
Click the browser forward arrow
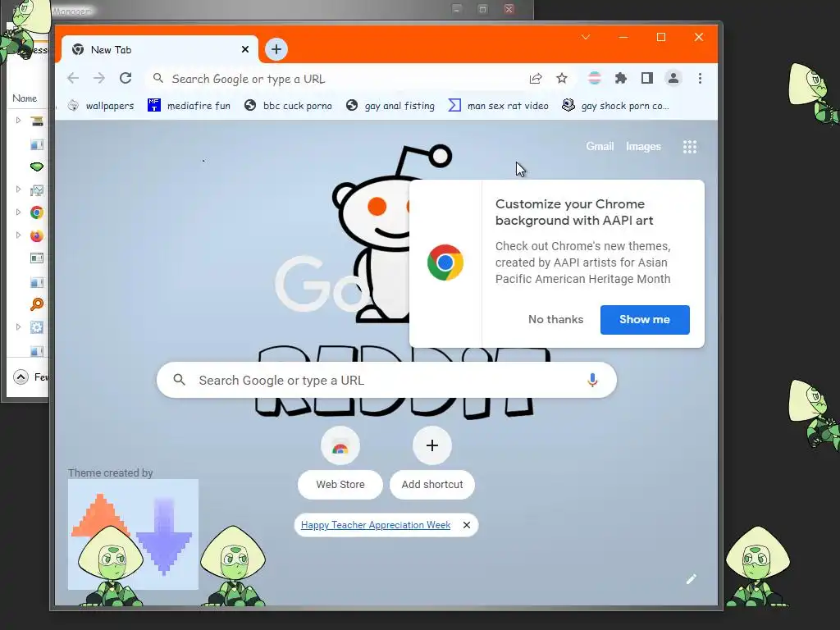tap(99, 78)
